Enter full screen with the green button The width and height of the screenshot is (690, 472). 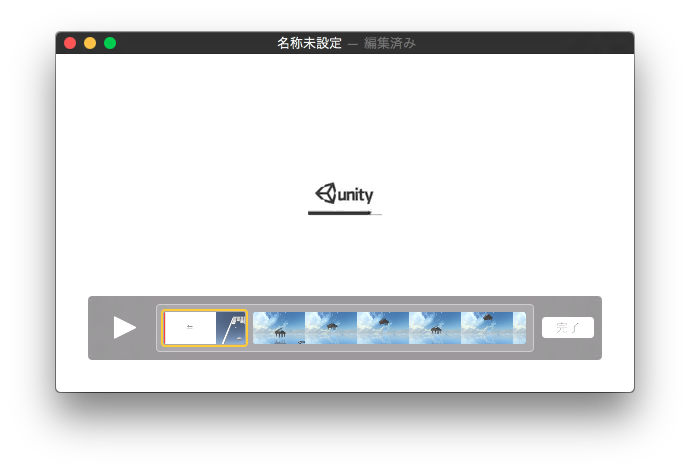(x=110, y=43)
